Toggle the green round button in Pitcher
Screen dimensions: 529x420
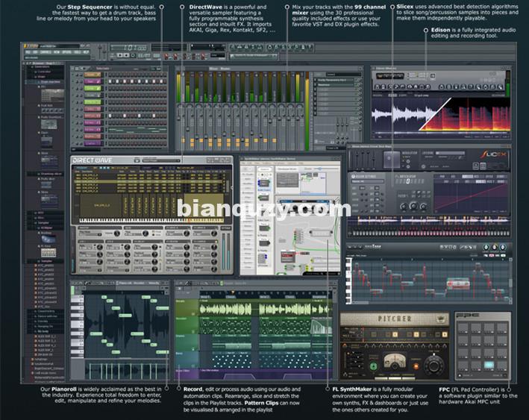tap(373, 366)
